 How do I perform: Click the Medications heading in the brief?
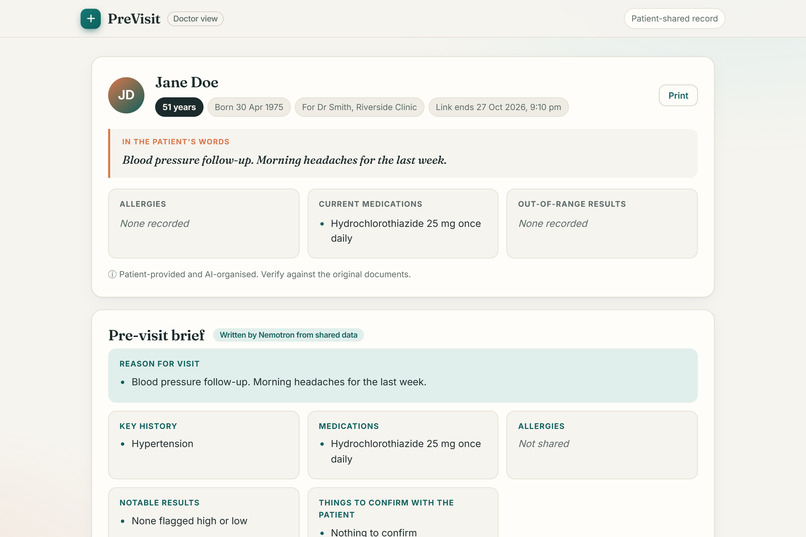pyautogui.click(x=349, y=426)
